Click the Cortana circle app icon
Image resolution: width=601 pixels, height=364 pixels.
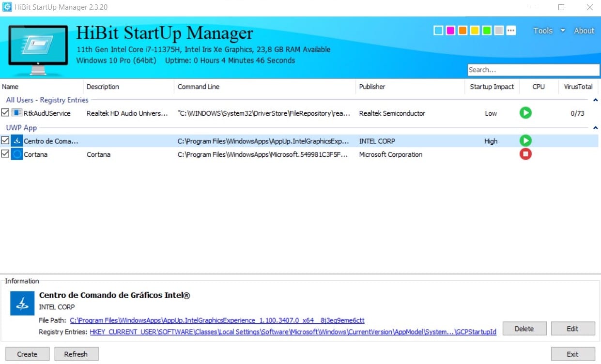point(17,154)
